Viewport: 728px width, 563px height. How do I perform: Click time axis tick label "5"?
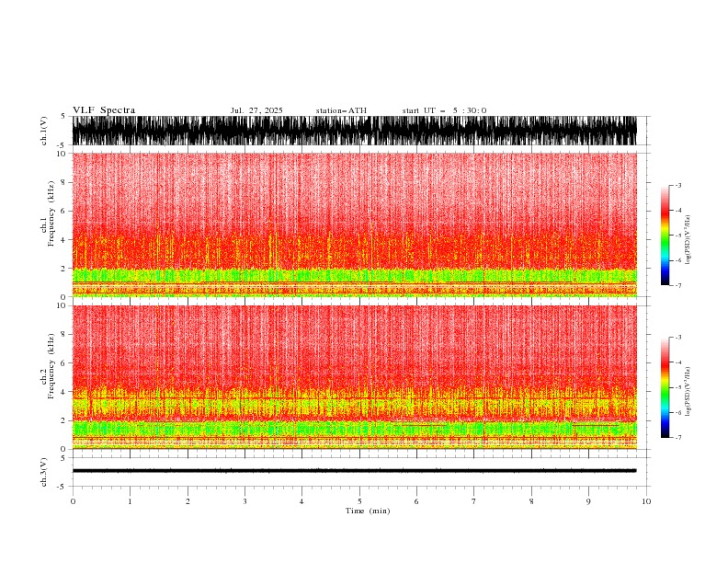tap(359, 501)
